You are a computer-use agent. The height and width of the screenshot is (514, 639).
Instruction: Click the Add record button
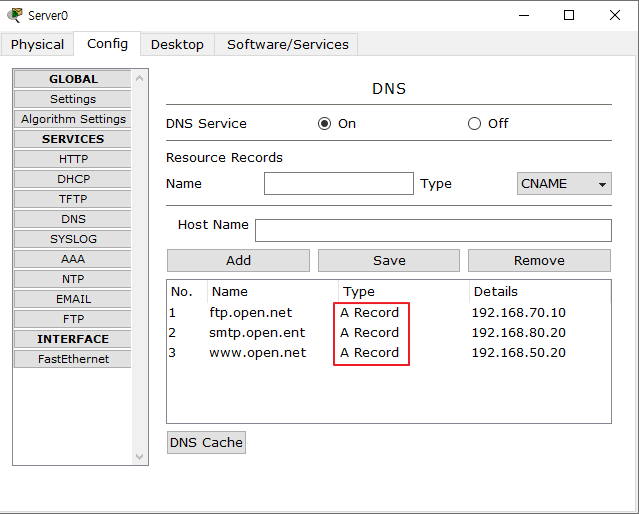[238, 260]
